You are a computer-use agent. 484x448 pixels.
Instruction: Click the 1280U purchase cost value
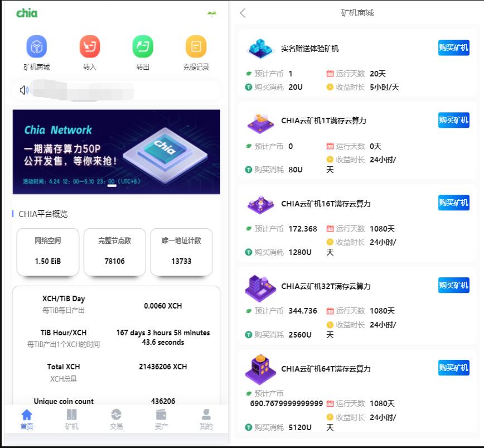(x=300, y=252)
